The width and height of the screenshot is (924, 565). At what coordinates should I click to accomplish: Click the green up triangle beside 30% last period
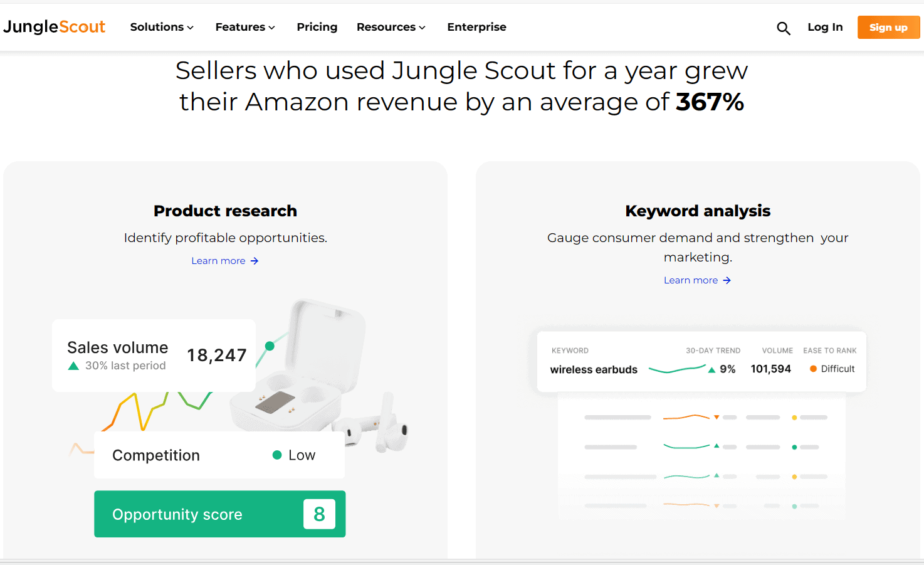(x=73, y=366)
